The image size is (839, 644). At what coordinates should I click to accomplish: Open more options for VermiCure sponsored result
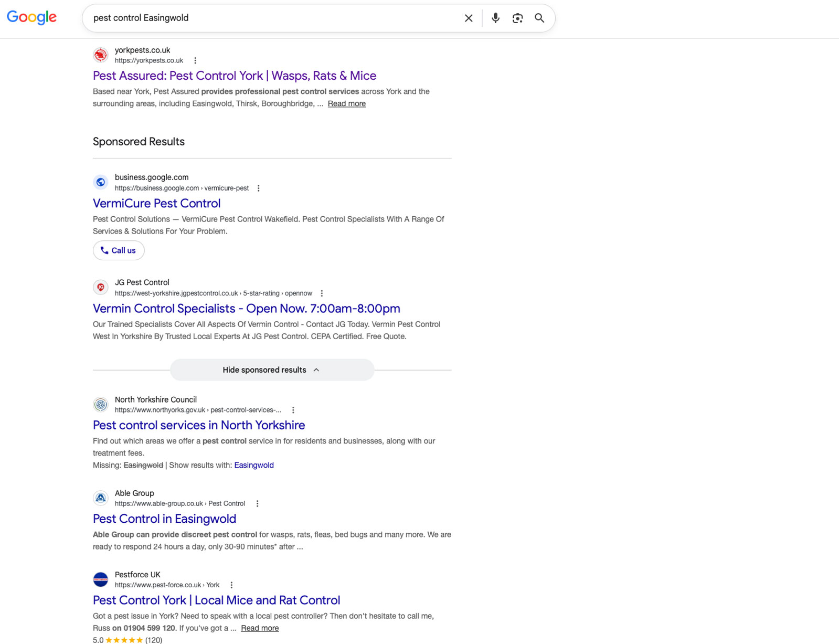click(x=258, y=188)
